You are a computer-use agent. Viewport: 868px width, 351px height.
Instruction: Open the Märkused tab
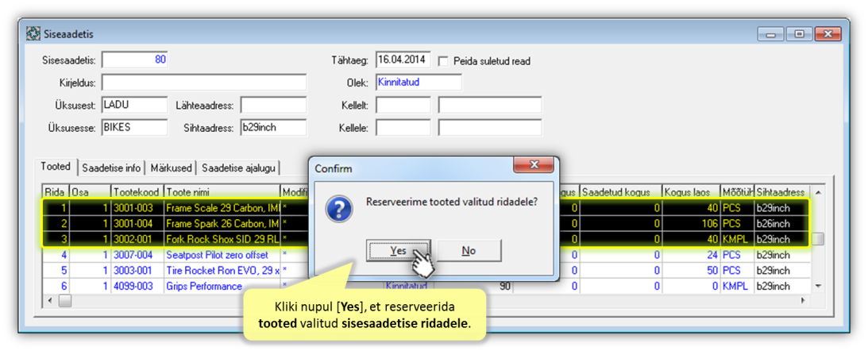click(x=172, y=168)
